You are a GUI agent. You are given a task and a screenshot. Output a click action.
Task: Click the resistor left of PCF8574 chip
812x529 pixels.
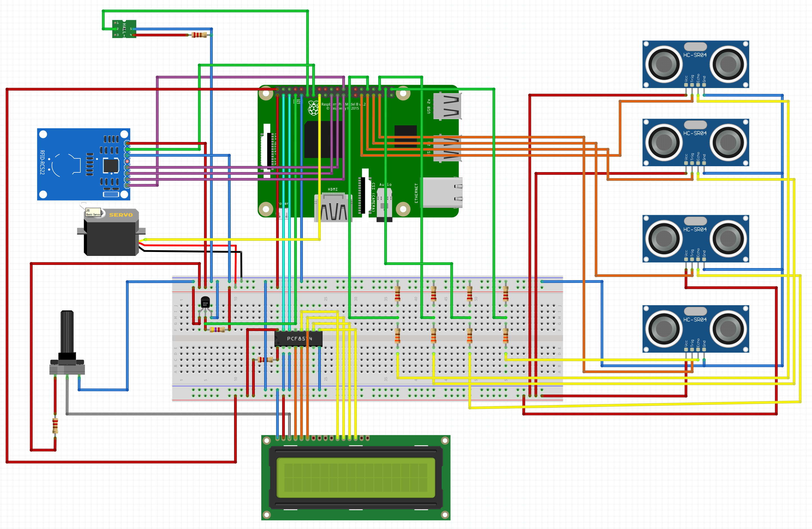click(x=265, y=360)
